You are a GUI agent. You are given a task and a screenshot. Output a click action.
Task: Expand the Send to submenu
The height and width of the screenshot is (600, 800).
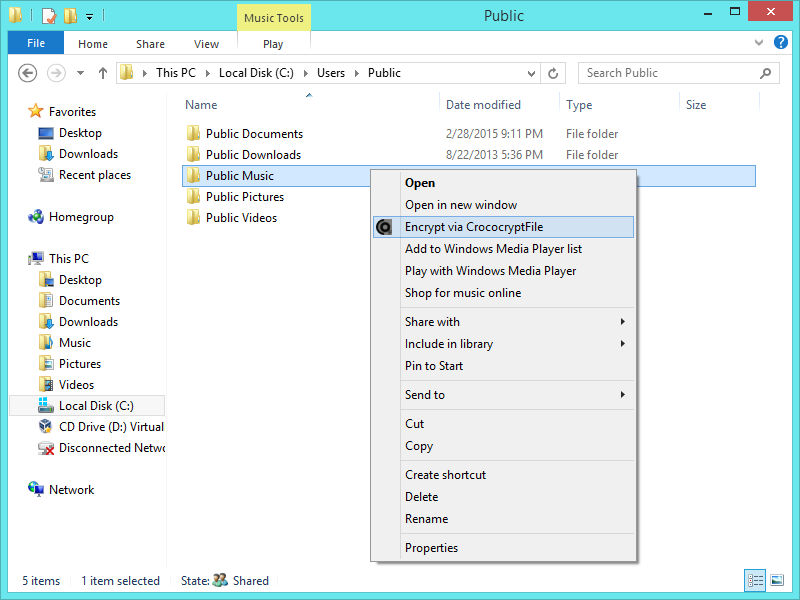pyautogui.click(x=622, y=394)
